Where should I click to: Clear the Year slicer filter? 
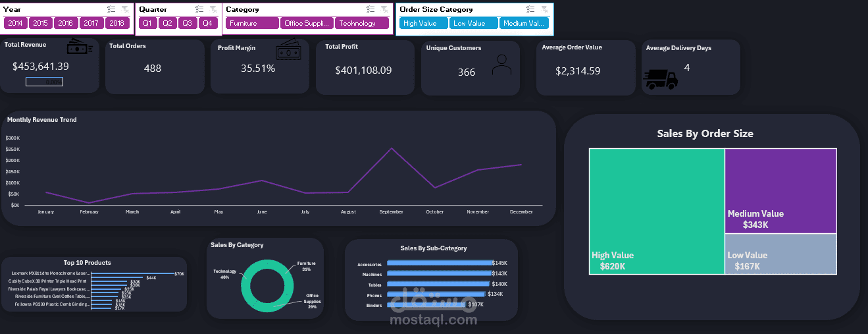pyautogui.click(x=125, y=9)
